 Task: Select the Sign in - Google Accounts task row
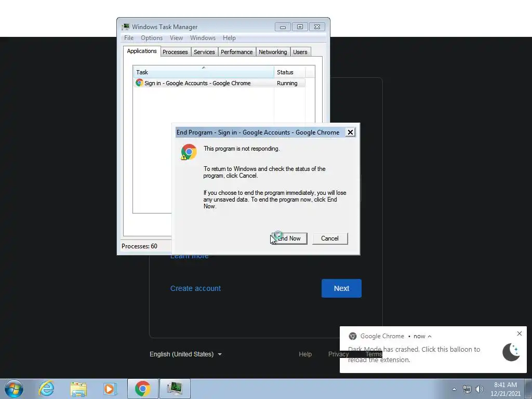click(x=220, y=83)
